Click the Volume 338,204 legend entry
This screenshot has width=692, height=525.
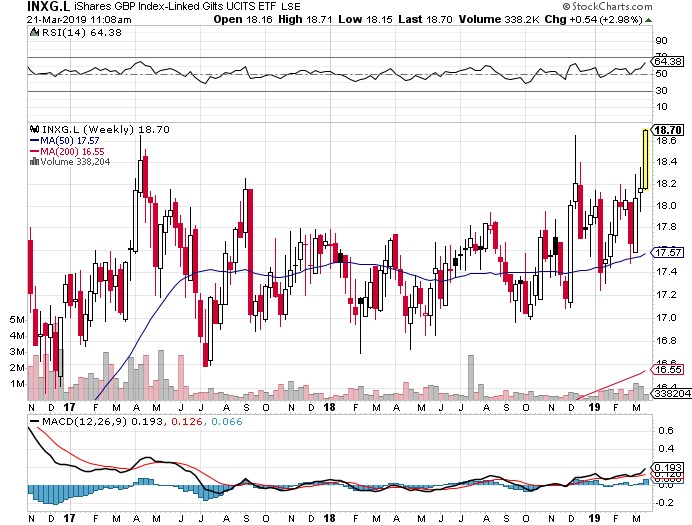(75, 162)
